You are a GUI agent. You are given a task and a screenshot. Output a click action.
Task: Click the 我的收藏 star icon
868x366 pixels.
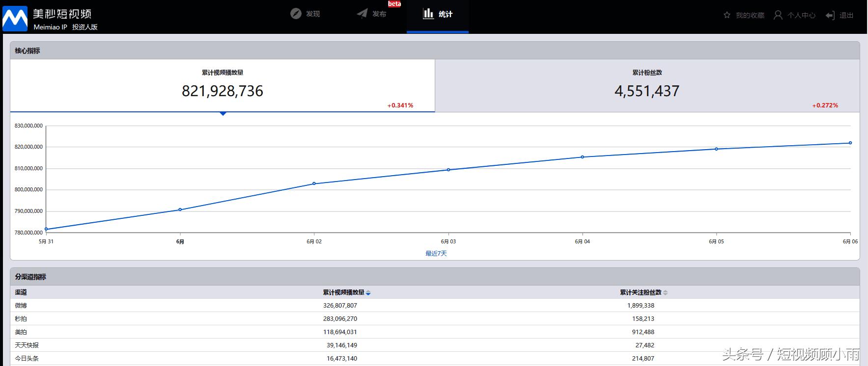pyautogui.click(x=727, y=15)
